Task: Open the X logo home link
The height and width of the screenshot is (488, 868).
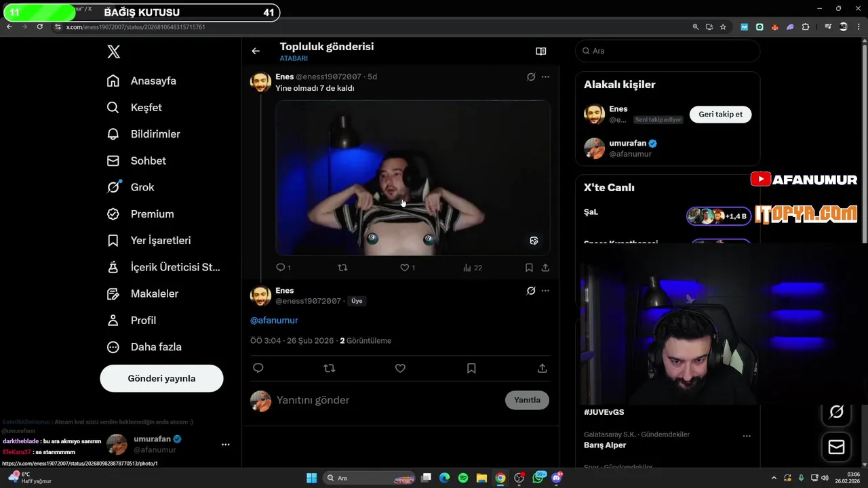Action: (114, 52)
